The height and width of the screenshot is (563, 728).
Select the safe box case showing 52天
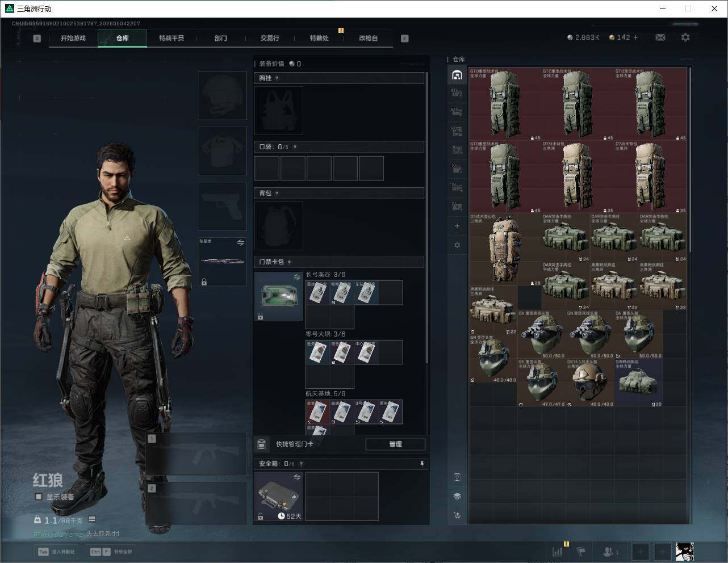pos(279,497)
